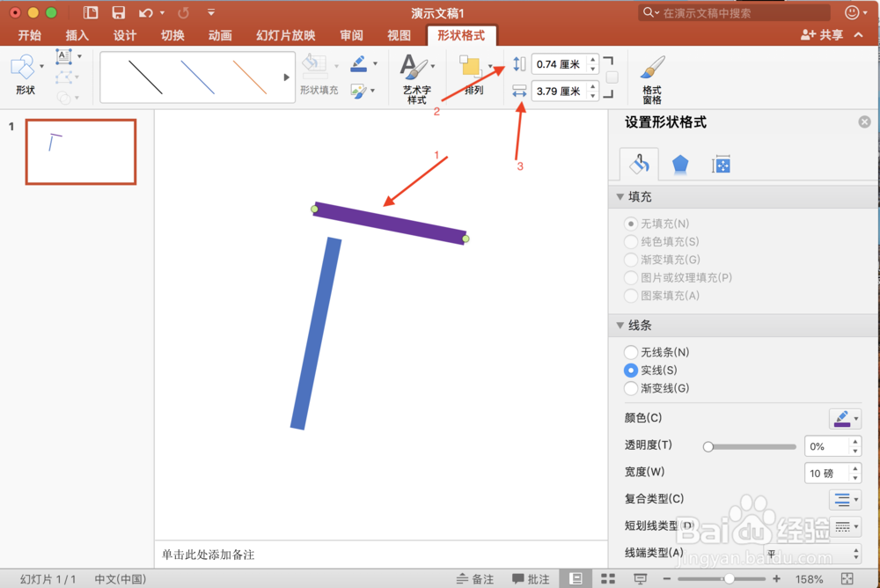Click the zoom slider handle
Viewport: 880px width, 588px height.
(x=729, y=578)
